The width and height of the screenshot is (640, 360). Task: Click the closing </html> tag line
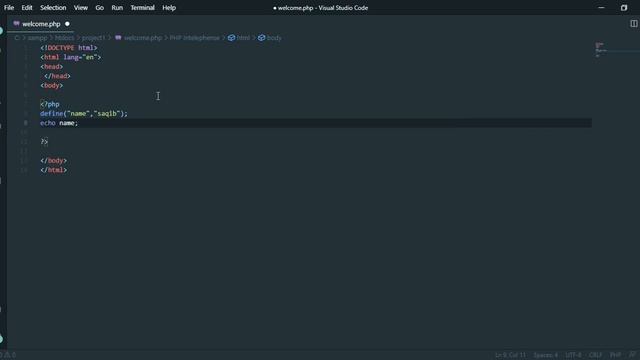pyautogui.click(x=53, y=170)
